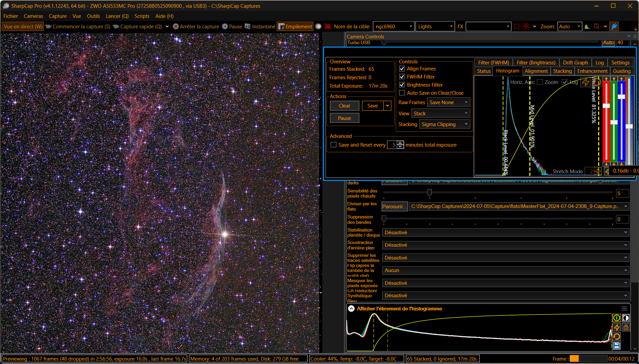Image resolution: width=639 pixels, height=364 pixels.
Task: Toggle the red selection area square icon
Action: point(517,26)
